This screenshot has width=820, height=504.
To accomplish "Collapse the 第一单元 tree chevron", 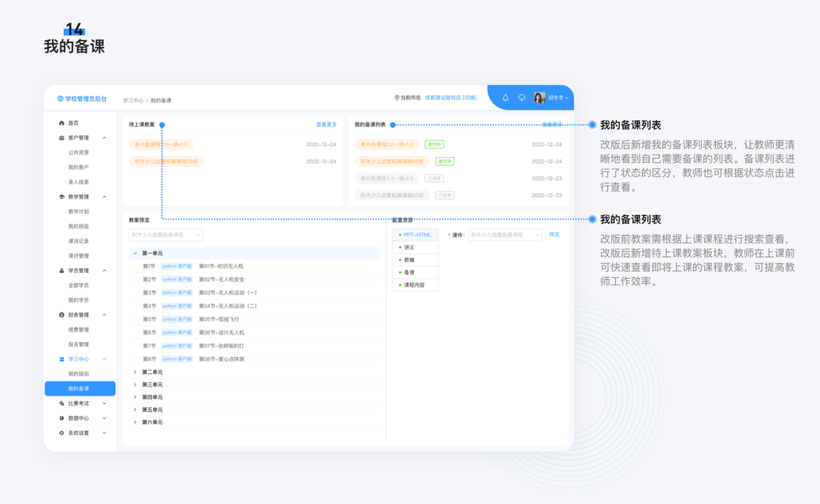I will pos(135,253).
